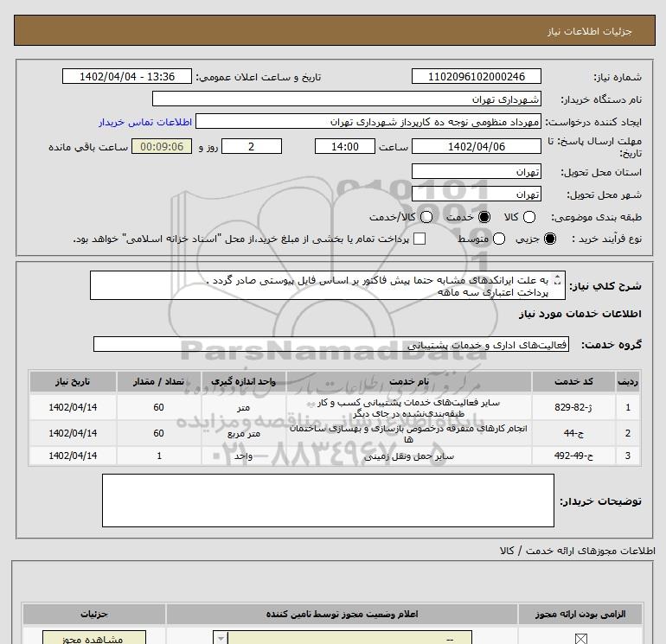Viewport: 666px width, 644px height.
Task: Open the license status dropdown
Action: (343, 638)
